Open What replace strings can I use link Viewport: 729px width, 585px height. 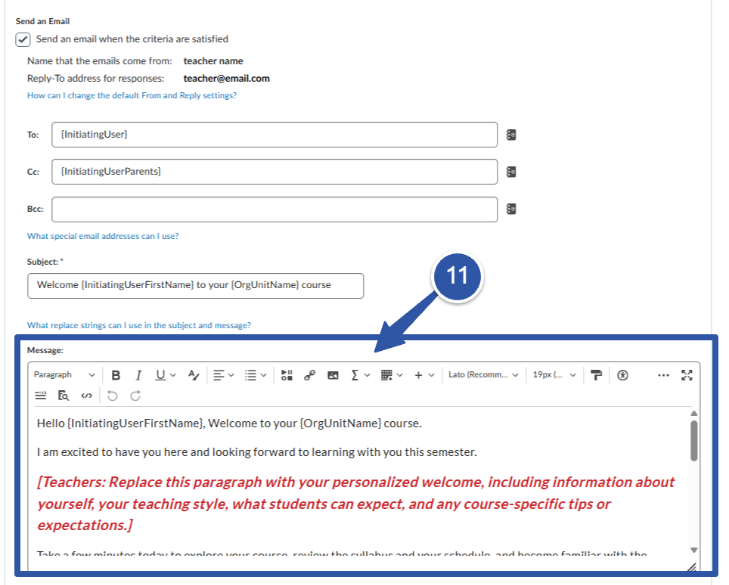[139, 325]
